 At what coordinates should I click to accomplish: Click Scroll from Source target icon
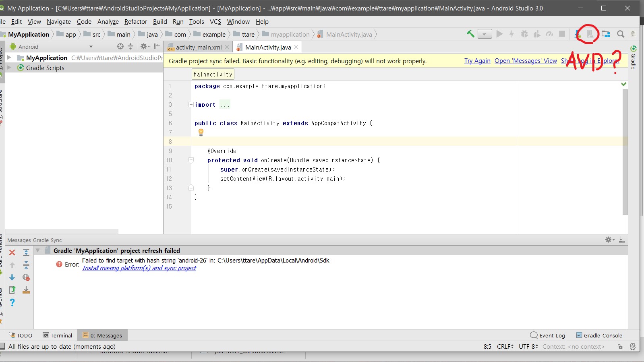point(120,46)
